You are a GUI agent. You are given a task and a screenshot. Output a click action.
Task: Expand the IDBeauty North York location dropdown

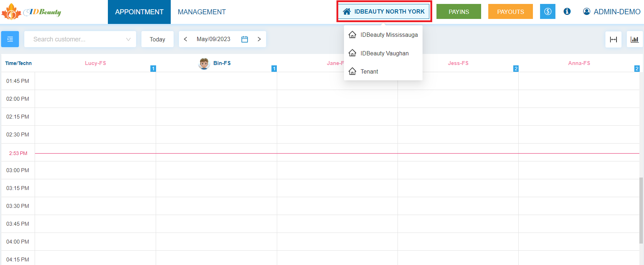(384, 11)
